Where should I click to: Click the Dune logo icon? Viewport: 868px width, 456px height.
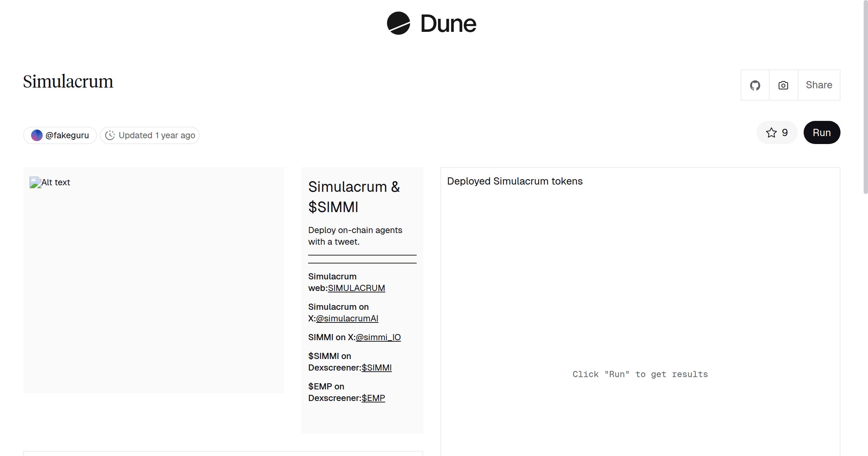click(x=398, y=23)
